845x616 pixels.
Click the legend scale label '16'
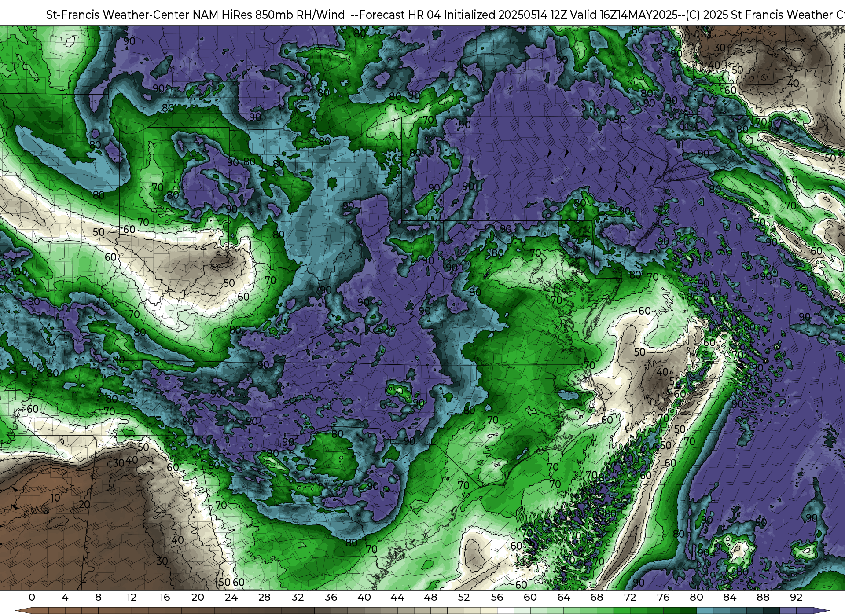165,597
